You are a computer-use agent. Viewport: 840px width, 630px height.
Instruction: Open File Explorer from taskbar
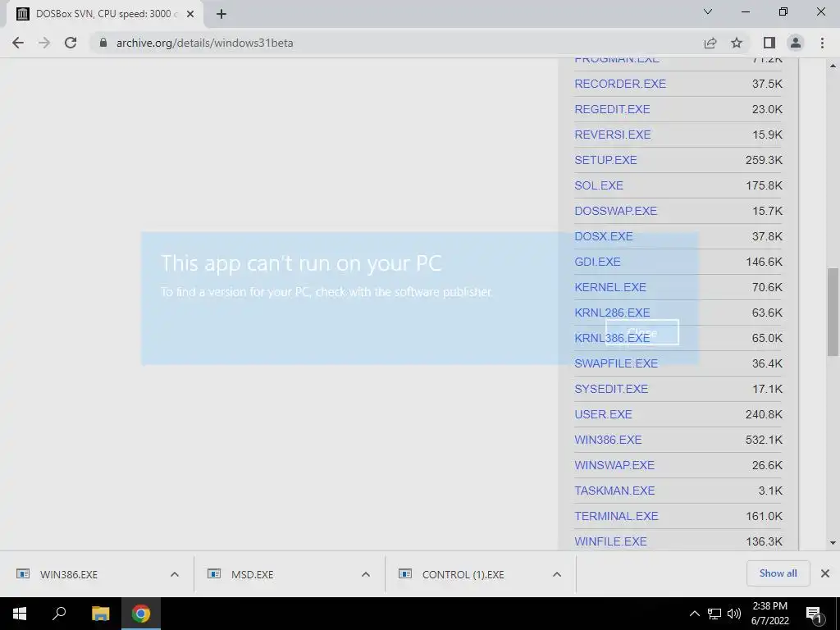[100, 614]
